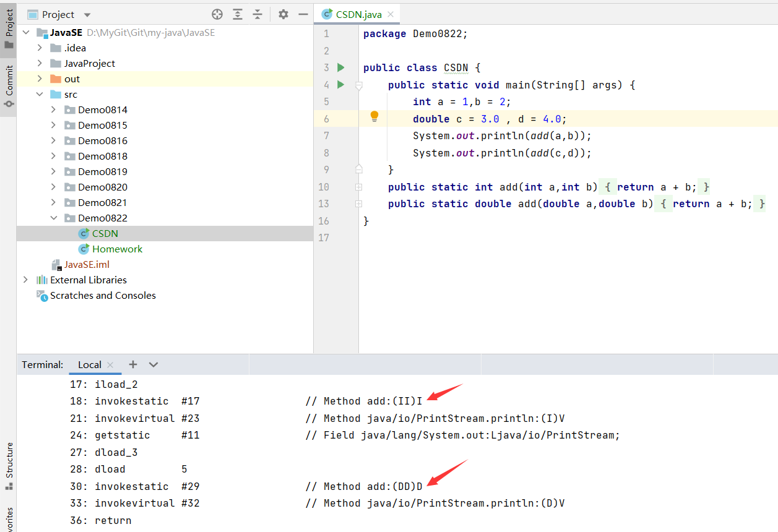Collapse the src folder
The width and height of the screenshot is (778, 532).
tap(40, 95)
